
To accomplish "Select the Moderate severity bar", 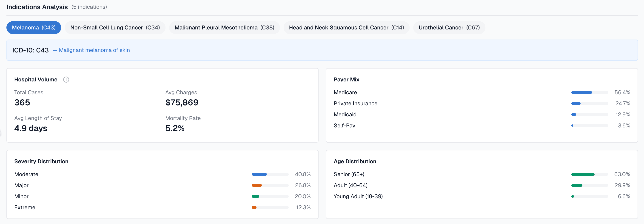I will click(270, 174).
